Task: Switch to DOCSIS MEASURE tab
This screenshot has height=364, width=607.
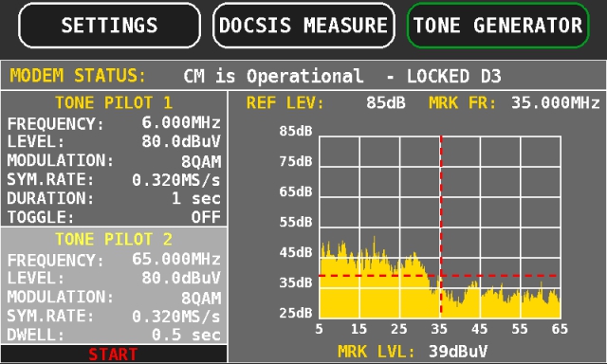Action: click(x=303, y=26)
